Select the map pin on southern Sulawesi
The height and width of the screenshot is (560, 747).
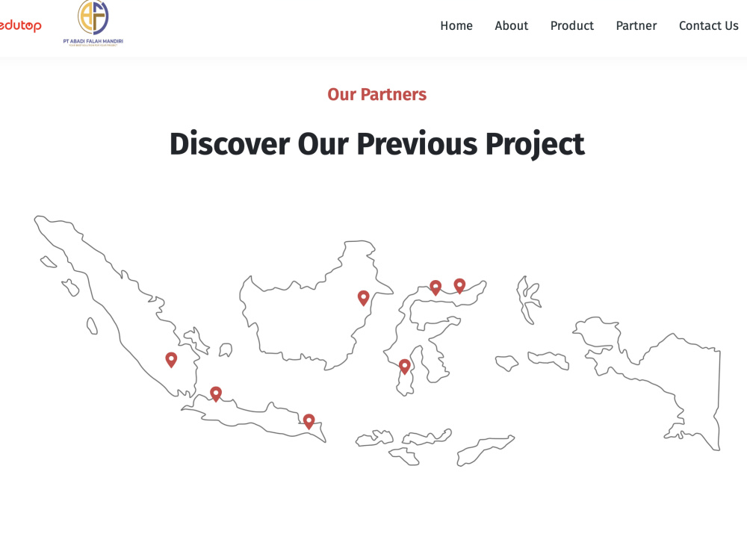point(404,367)
